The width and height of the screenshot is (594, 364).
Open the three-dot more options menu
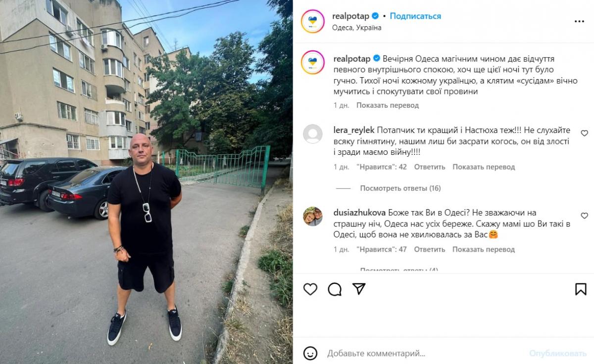(x=579, y=22)
